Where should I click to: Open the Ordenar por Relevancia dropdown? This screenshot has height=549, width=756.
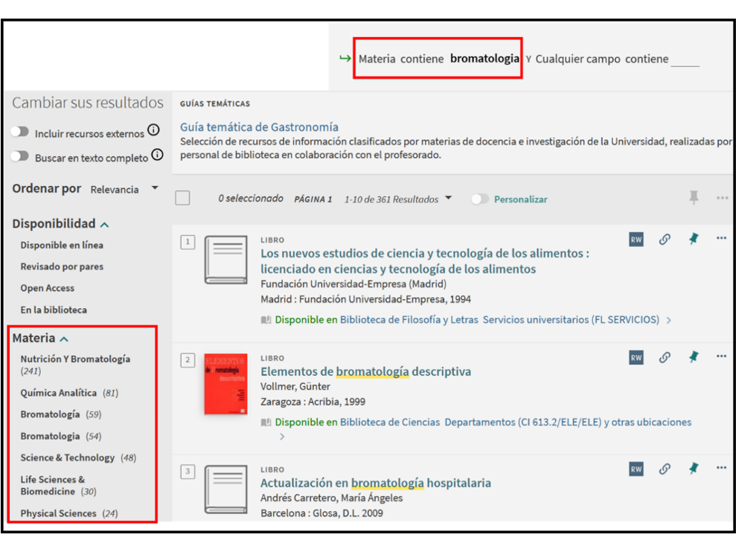tap(124, 189)
